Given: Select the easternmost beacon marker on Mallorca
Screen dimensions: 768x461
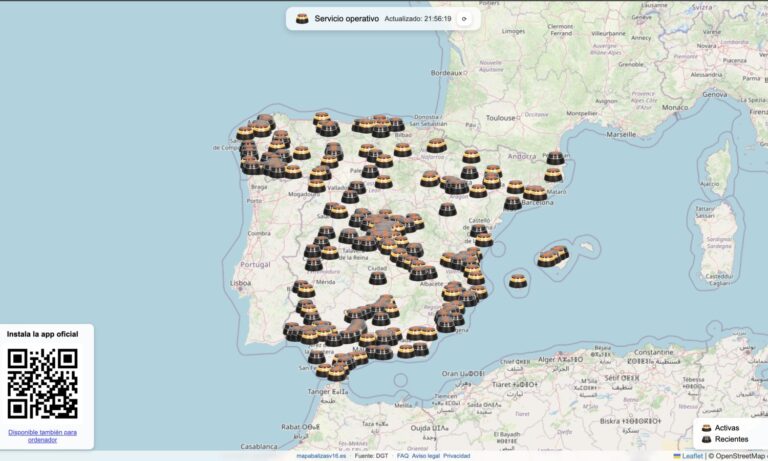Looking at the screenshot, I should tap(559, 252).
